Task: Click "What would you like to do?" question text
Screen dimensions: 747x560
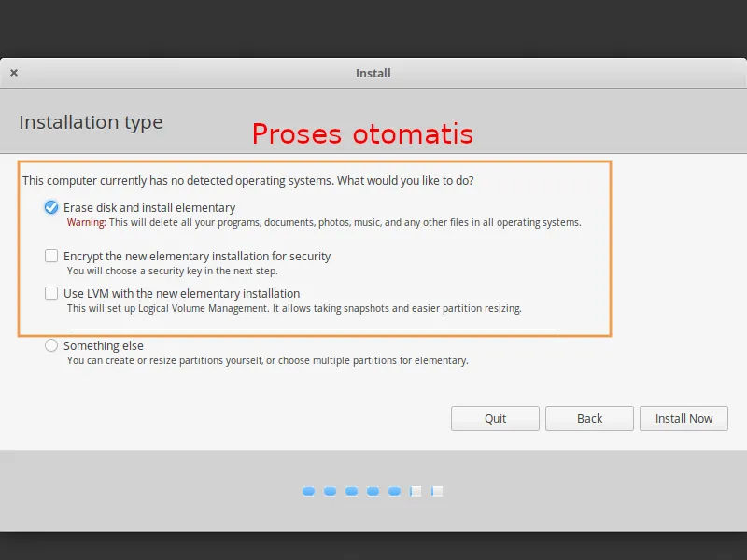Action: coord(405,181)
